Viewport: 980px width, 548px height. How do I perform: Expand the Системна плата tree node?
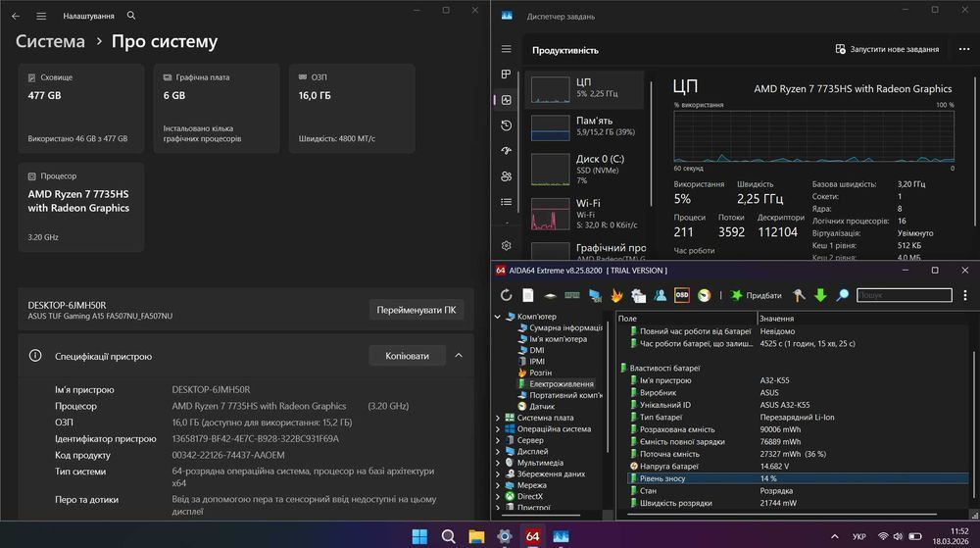pyautogui.click(x=498, y=418)
